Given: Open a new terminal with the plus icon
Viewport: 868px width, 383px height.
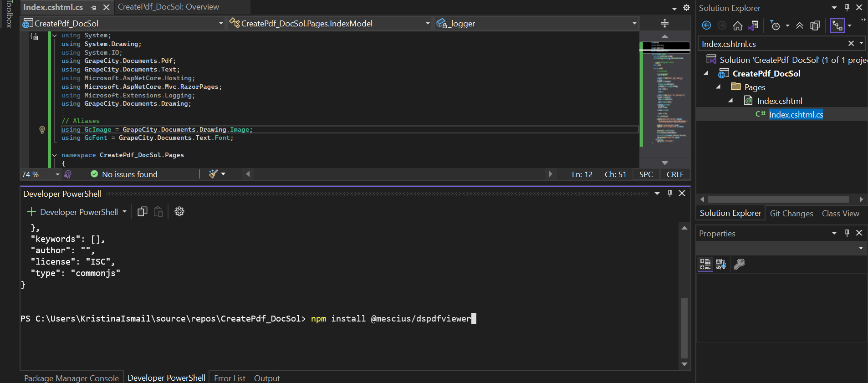Looking at the screenshot, I should (31, 212).
